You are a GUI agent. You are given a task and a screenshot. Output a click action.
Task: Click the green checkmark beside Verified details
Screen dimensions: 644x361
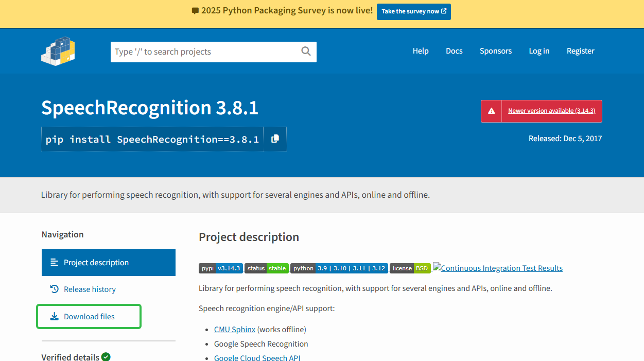(106, 356)
